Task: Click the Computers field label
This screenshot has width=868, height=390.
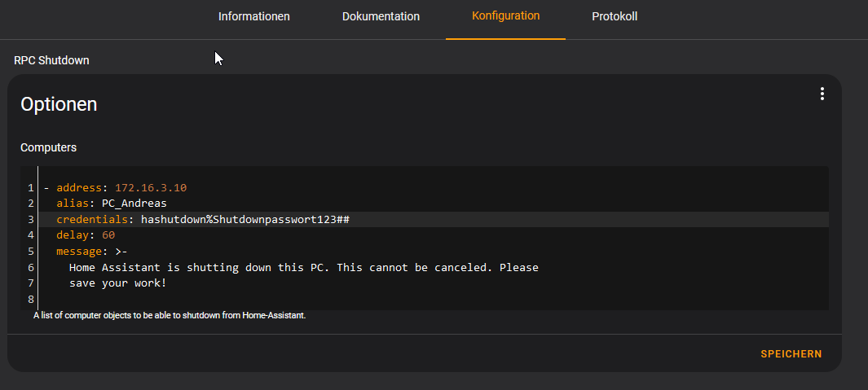Action: pos(49,147)
